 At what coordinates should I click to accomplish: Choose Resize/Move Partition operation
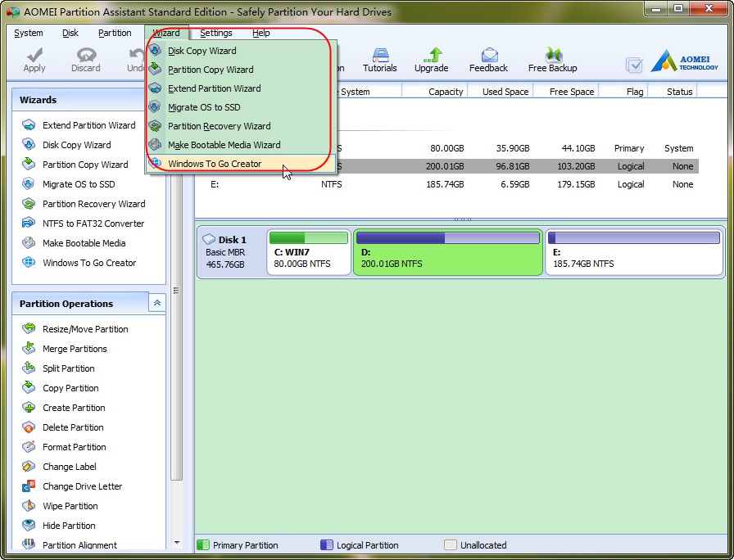pos(75,329)
